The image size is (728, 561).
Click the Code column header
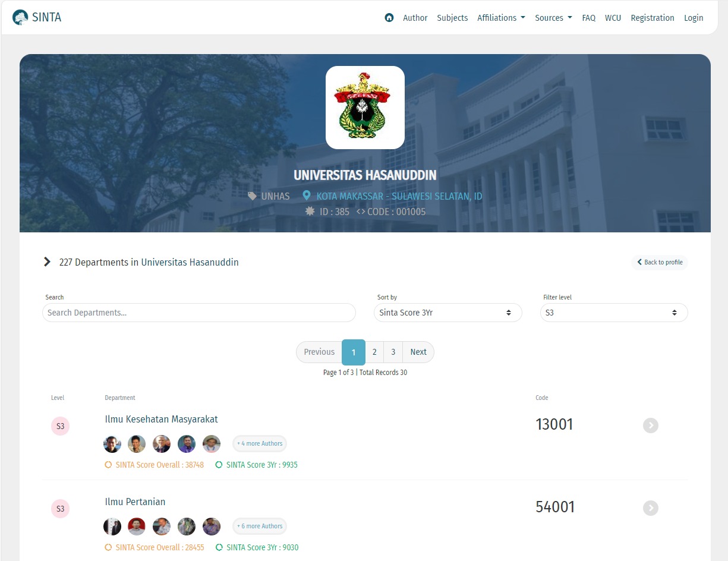tap(542, 398)
